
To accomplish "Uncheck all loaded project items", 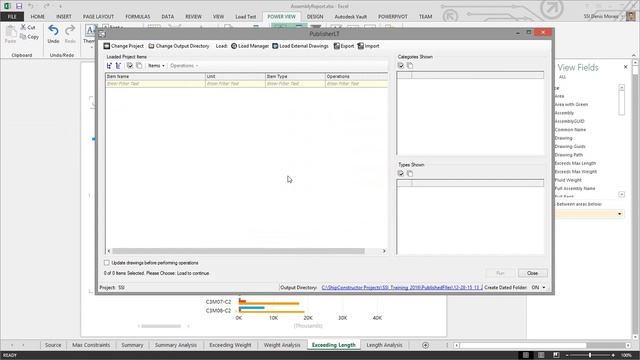I will 139,66.
